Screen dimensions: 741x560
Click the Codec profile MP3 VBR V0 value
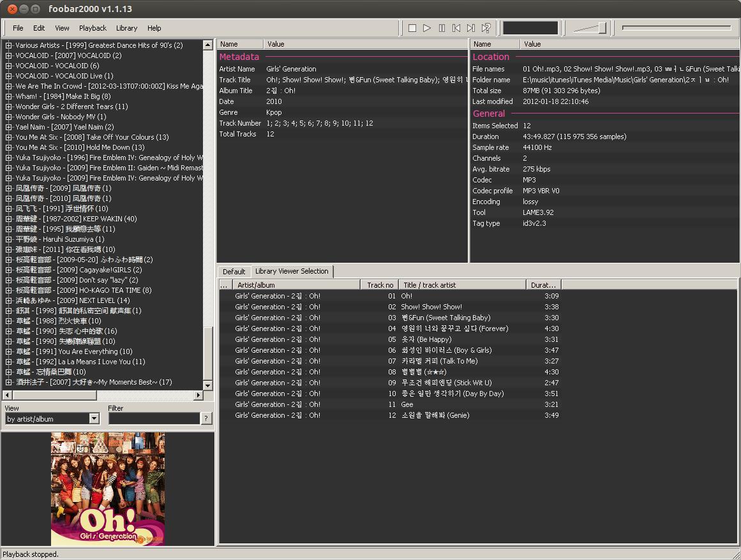[541, 191]
